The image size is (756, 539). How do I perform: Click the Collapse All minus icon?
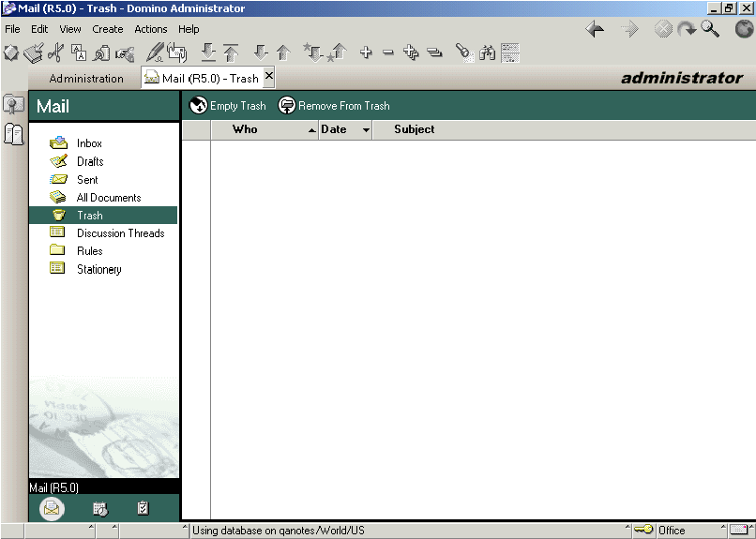pos(388,53)
